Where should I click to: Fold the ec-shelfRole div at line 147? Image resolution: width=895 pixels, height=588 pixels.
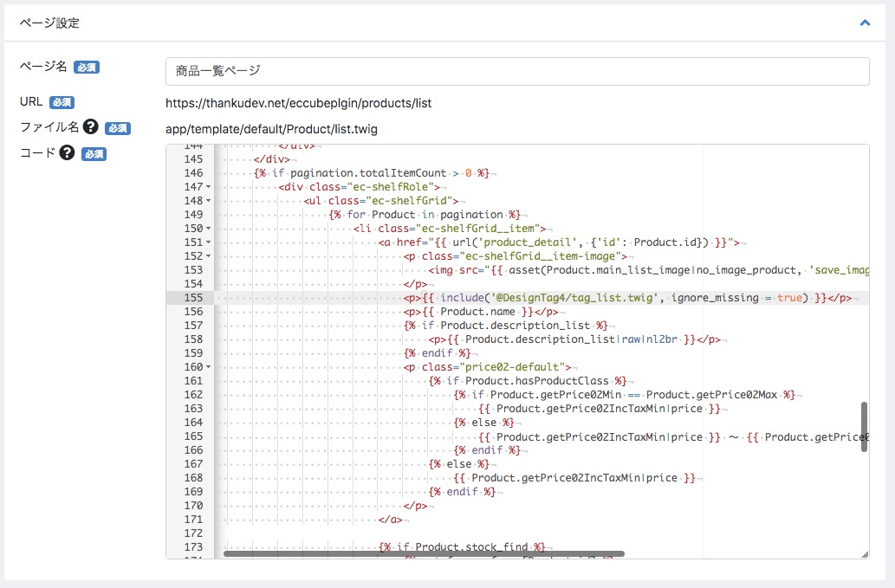(x=210, y=187)
